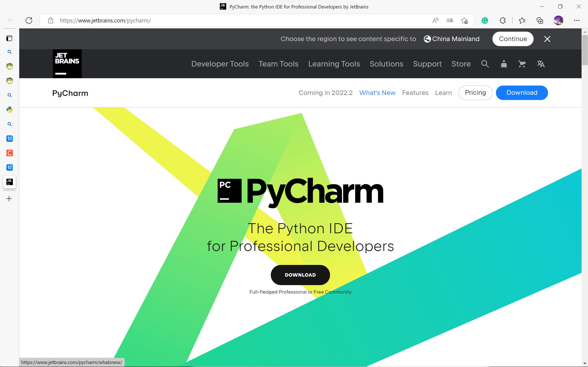
Task: Open the What's New link
Action: pos(377,93)
